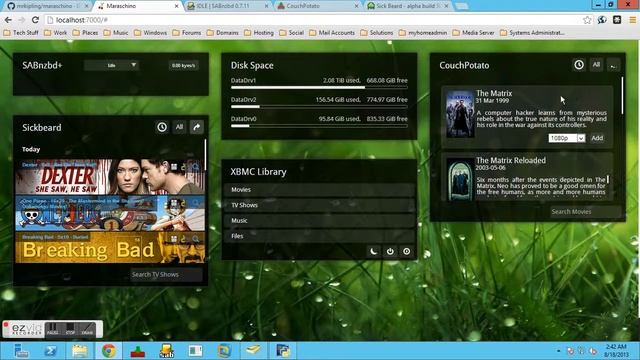Show hidden system tray icons arrow

[558, 351]
